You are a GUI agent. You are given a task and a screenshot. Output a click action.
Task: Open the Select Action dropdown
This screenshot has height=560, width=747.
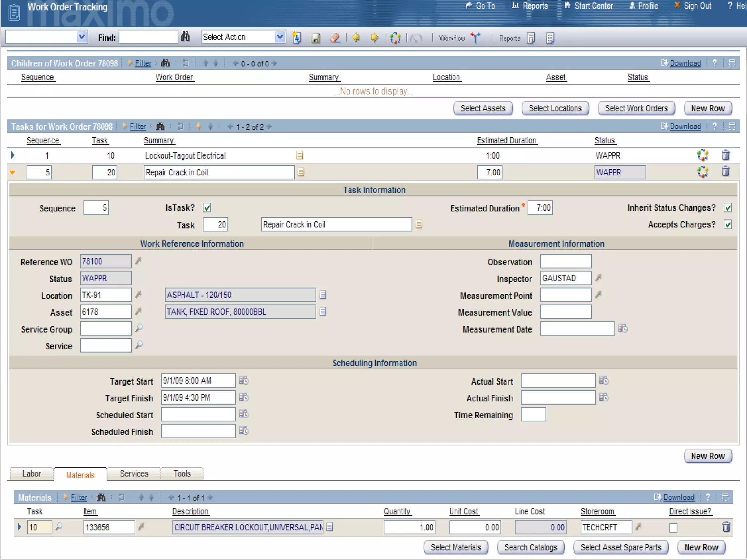(280, 37)
